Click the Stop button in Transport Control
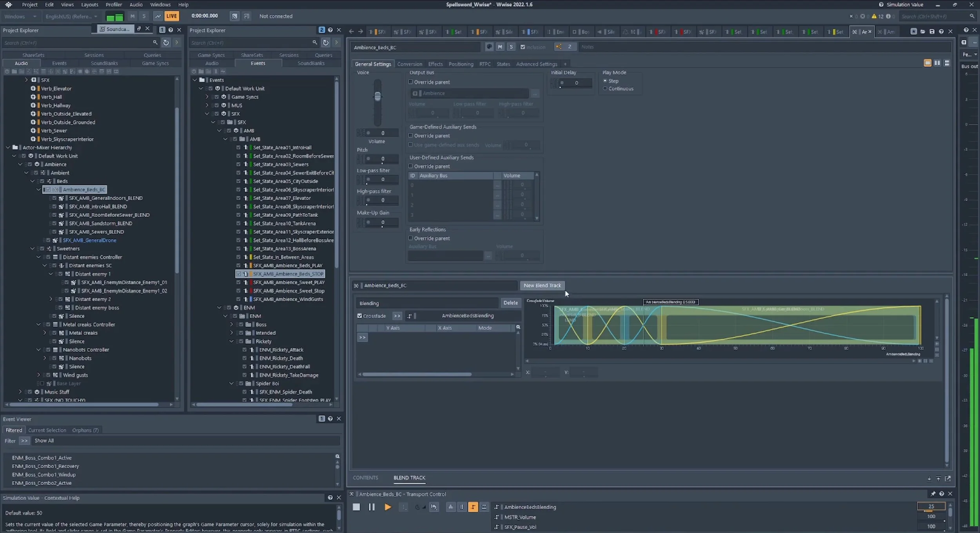 point(356,507)
